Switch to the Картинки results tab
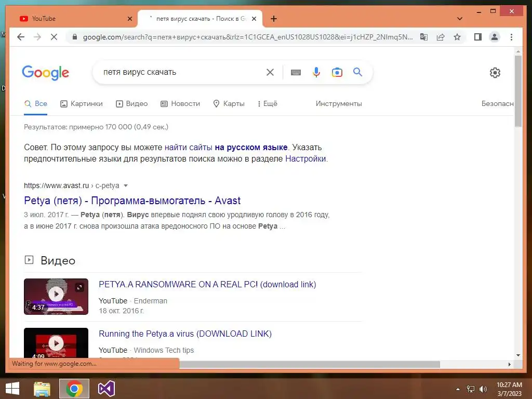 82,103
